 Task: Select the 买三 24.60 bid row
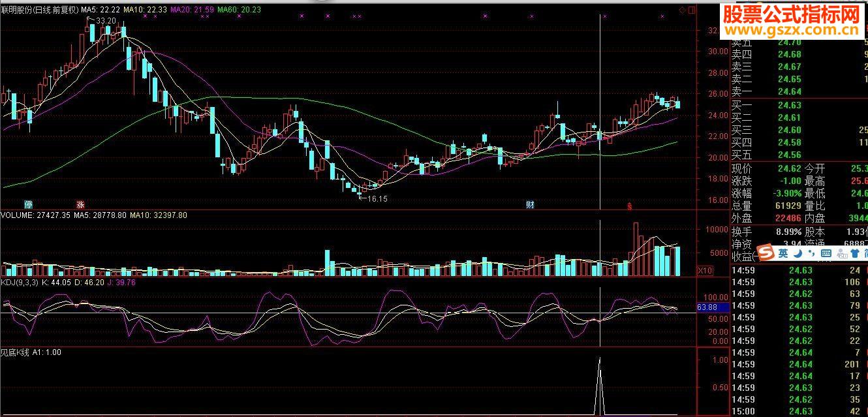point(798,130)
